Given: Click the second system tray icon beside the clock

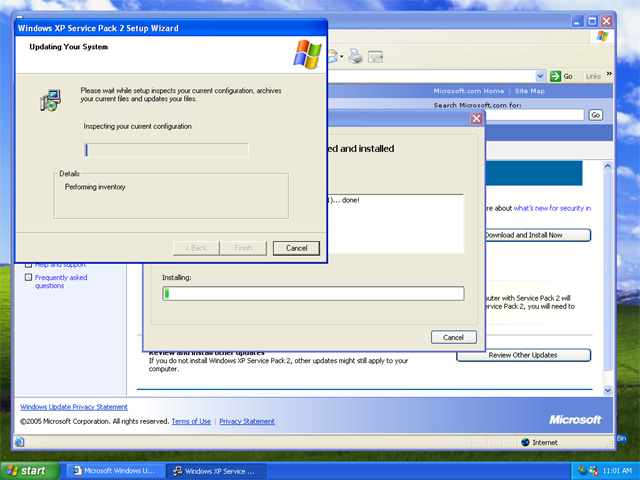Looking at the screenshot, I should [593, 471].
